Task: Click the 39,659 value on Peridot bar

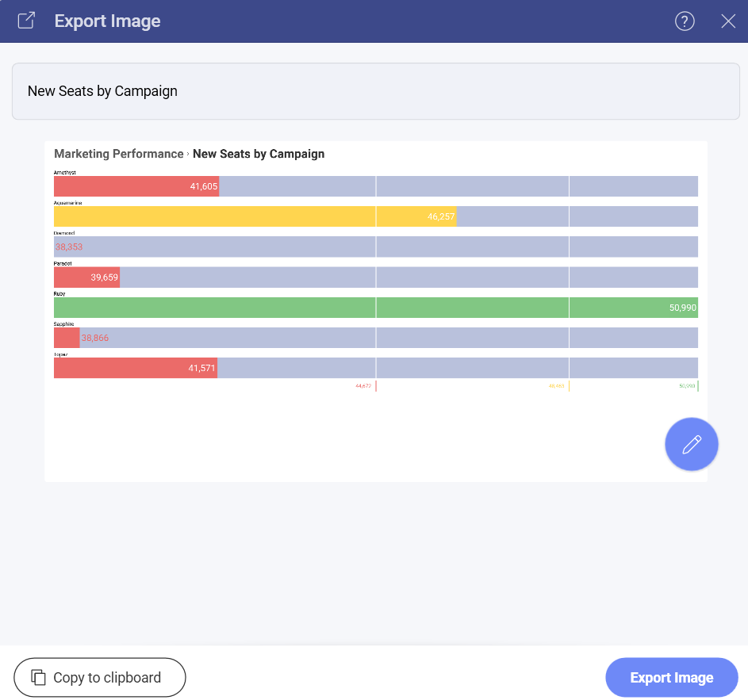Action: (105, 277)
